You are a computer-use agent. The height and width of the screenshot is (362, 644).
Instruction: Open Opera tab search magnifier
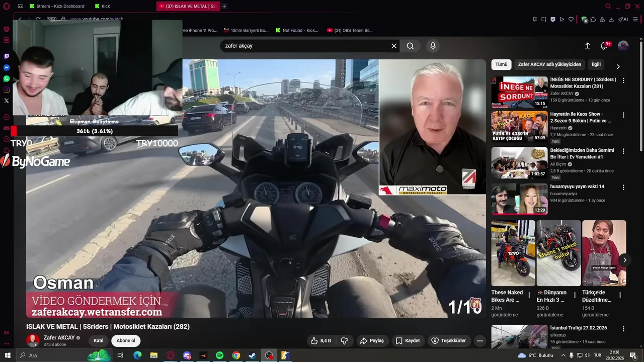pos(608,6)
